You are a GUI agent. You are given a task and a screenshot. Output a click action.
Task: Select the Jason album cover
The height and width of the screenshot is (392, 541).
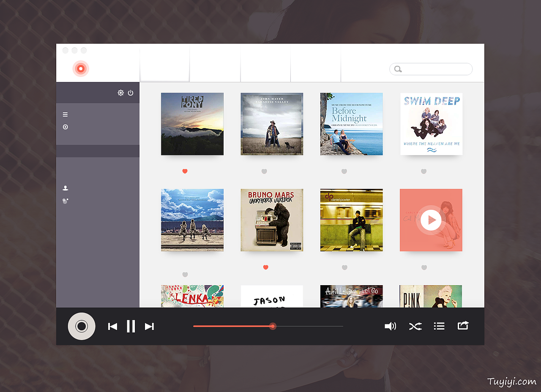[x=272, y=296]
